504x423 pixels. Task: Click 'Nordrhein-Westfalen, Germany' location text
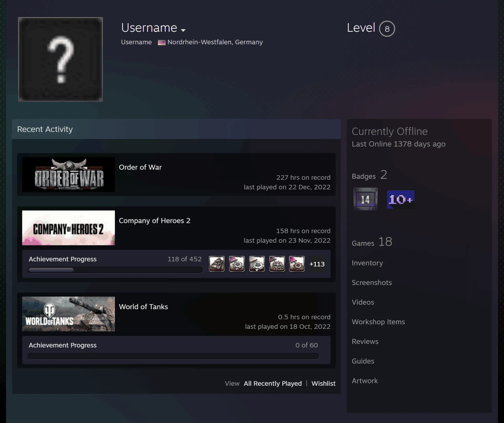215,42
